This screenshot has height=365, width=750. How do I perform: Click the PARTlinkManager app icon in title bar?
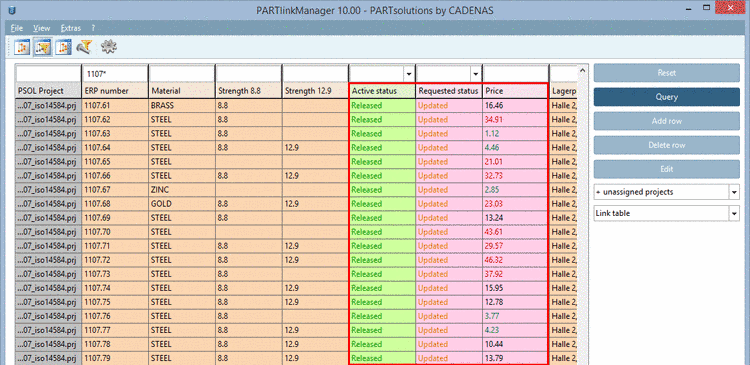[x=13, y=10]
